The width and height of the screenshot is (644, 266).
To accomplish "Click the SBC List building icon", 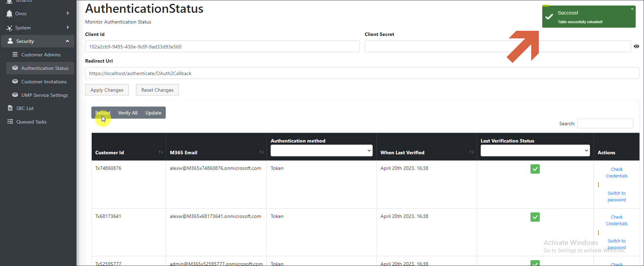I will pyautogui.click(x=10, y=108).
